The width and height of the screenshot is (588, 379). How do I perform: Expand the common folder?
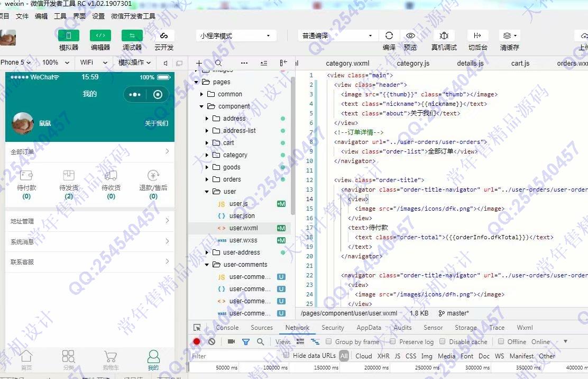pos(201,94)
